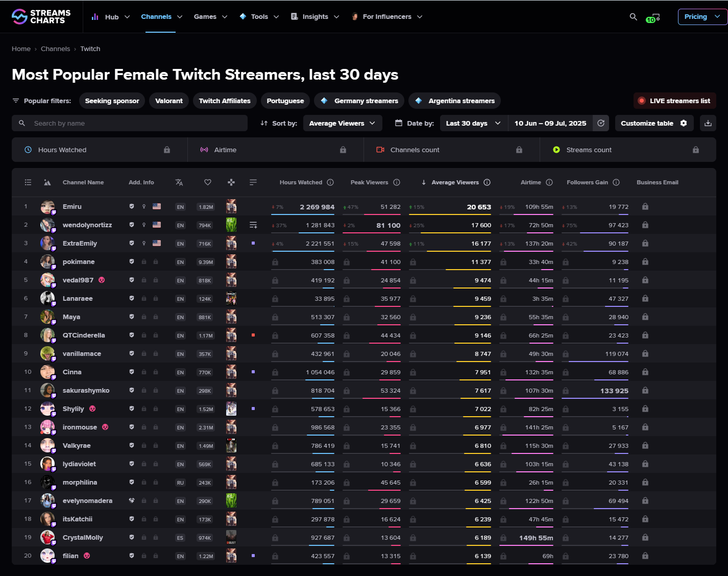Refresh the date range with the reload icon
Screen dimensions: 728x576
tap(601, 123)
